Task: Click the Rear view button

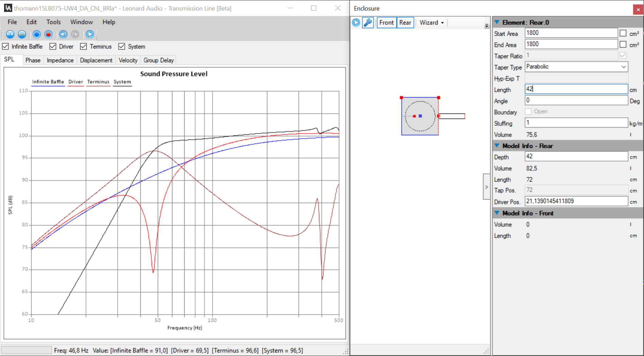Action: point(405,23)
